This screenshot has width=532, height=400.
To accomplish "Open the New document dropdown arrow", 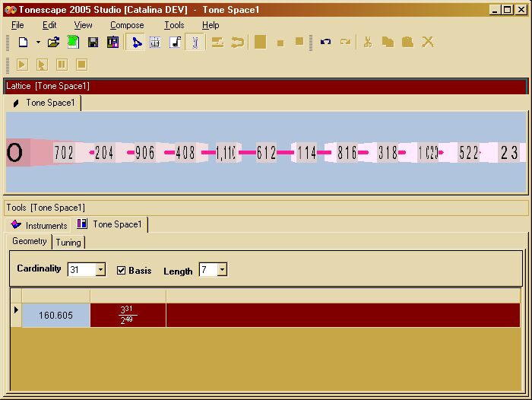I will pyautogui.click(x=38, y=42).
